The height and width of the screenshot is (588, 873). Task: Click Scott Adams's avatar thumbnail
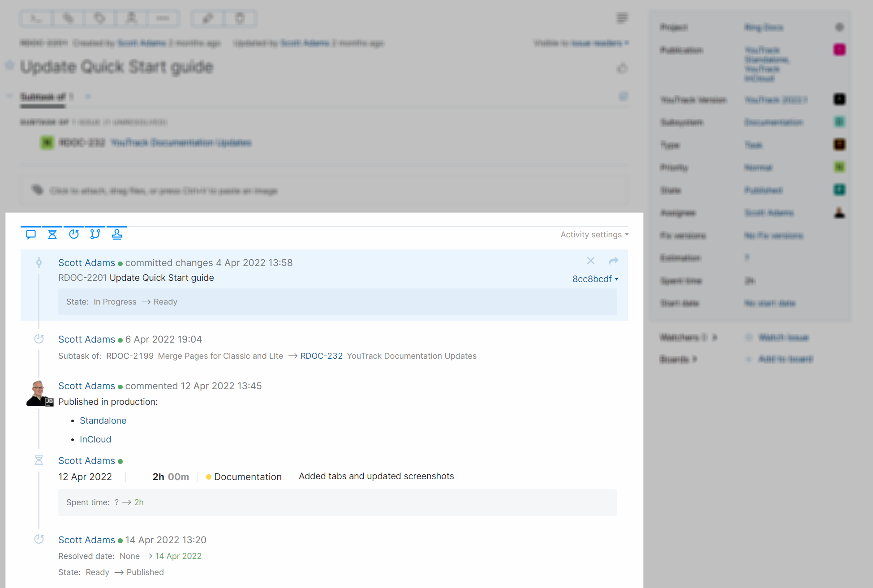(39, 393)
